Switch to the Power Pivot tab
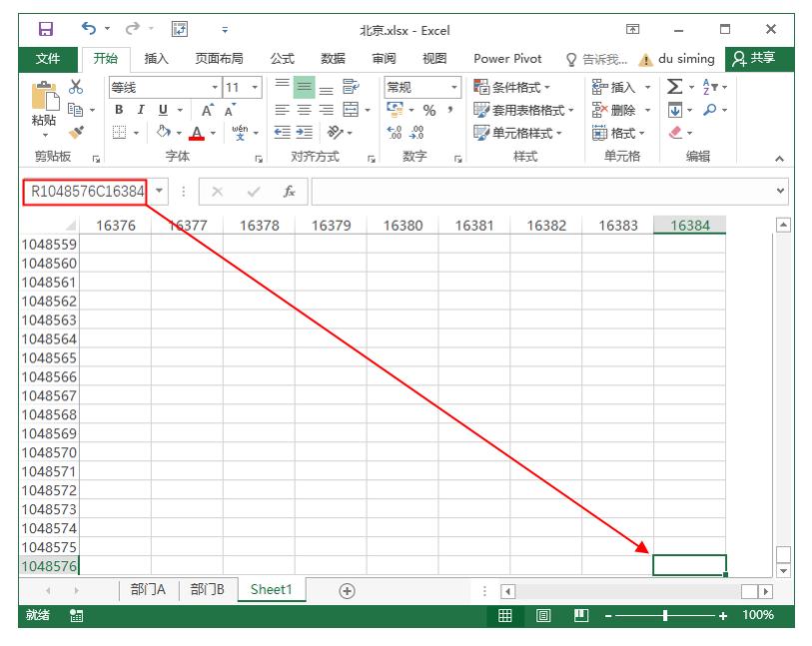The height and width of the screenshot is (646, 812). (x=507, y=59)
